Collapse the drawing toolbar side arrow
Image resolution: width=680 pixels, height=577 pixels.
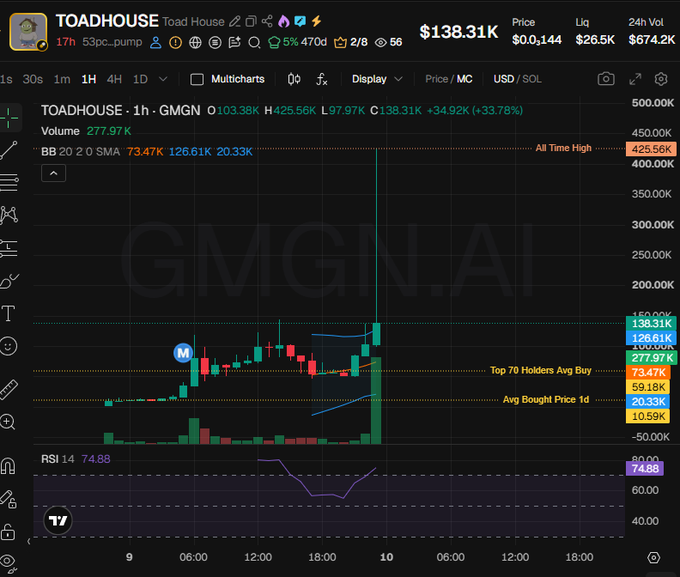[x=29, y=541]
